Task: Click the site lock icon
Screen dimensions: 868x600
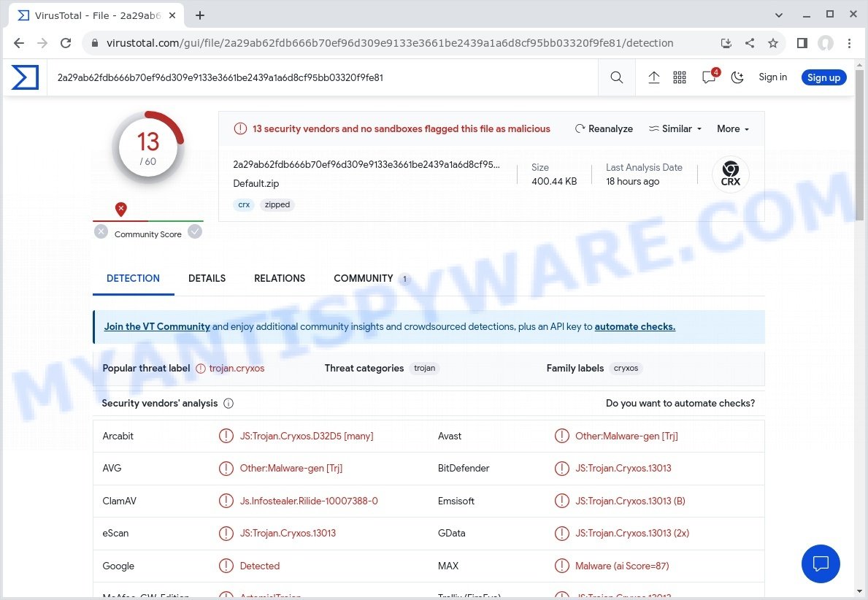Action: coord(95,42)
